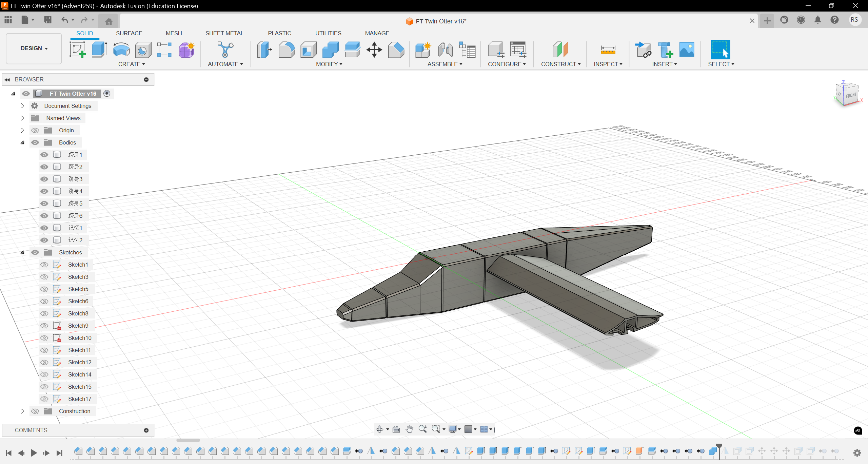
Task: Select the Joint tool
Action: point(445,50)
